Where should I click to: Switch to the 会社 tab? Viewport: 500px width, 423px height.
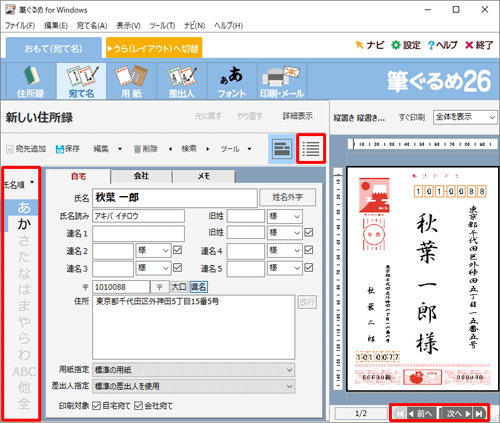pyautogui.click(x=141, y=176)
